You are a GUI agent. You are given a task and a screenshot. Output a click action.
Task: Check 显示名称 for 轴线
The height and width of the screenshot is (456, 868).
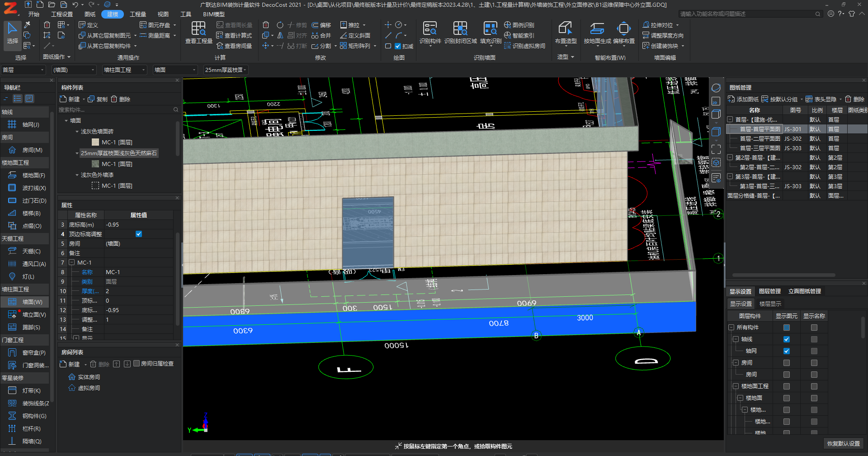coord(814,339)
